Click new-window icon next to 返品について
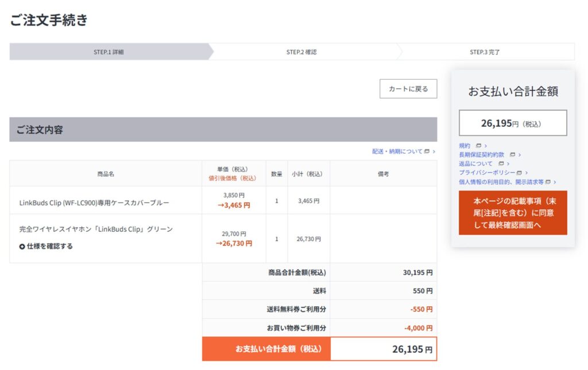 pyautogui.click(x=501, y=163)
